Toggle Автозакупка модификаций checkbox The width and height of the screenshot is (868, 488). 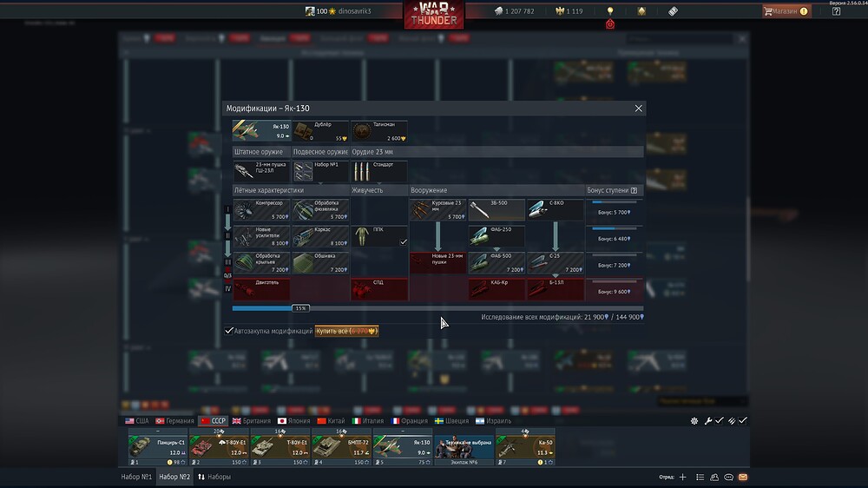point(228,331)
